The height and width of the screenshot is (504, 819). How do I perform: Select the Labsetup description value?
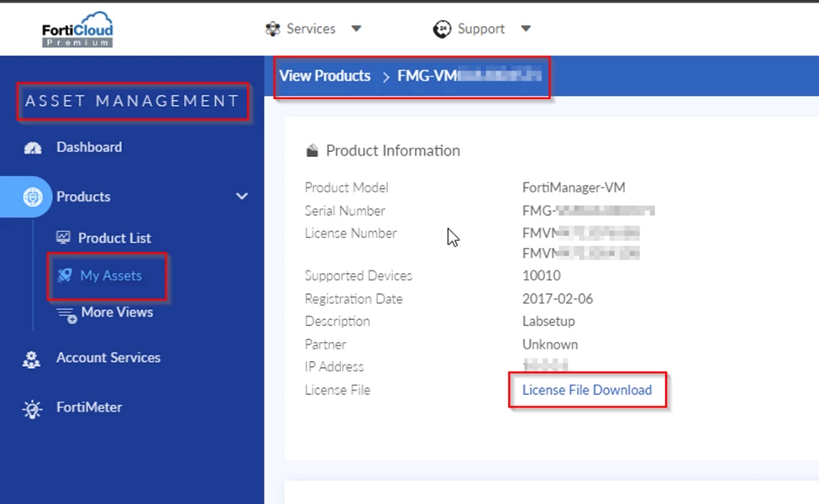click(549, 321)
